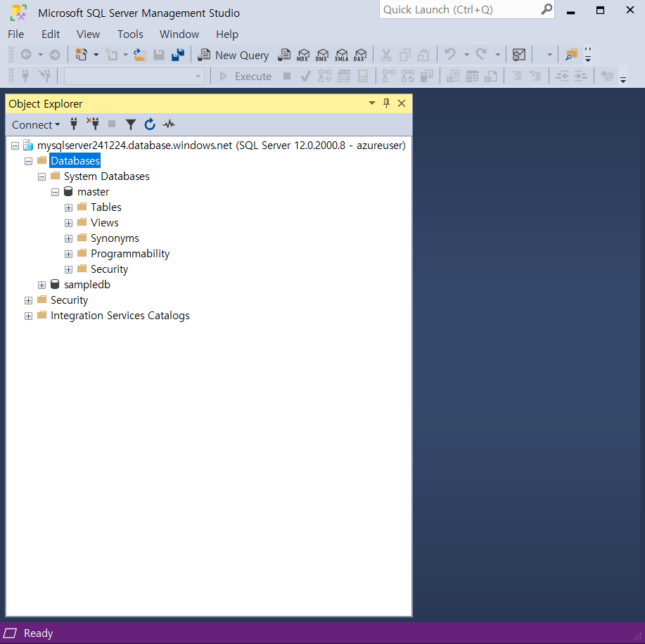Open the Connect dropdown
645x644 pixels.
click(36, 124)
